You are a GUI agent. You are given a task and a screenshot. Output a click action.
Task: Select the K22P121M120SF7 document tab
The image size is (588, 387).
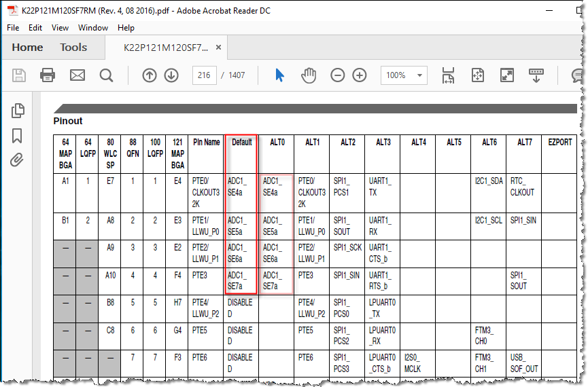click(165, 48)
